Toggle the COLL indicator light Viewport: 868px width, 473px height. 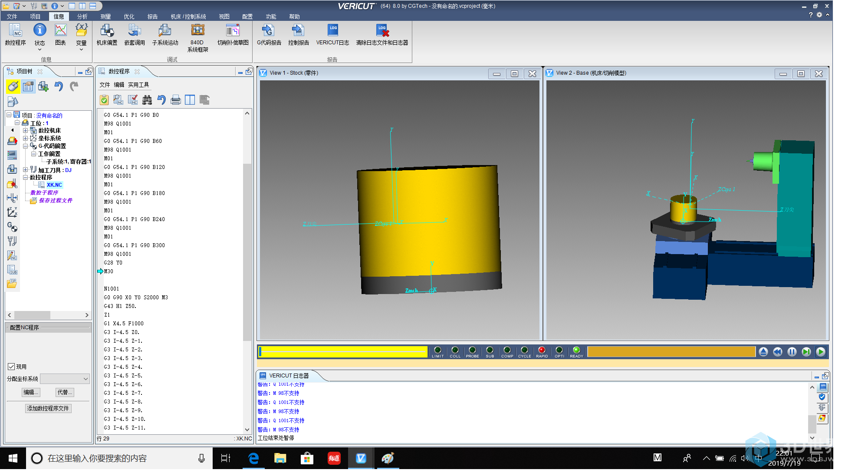[x=455, y=350]
